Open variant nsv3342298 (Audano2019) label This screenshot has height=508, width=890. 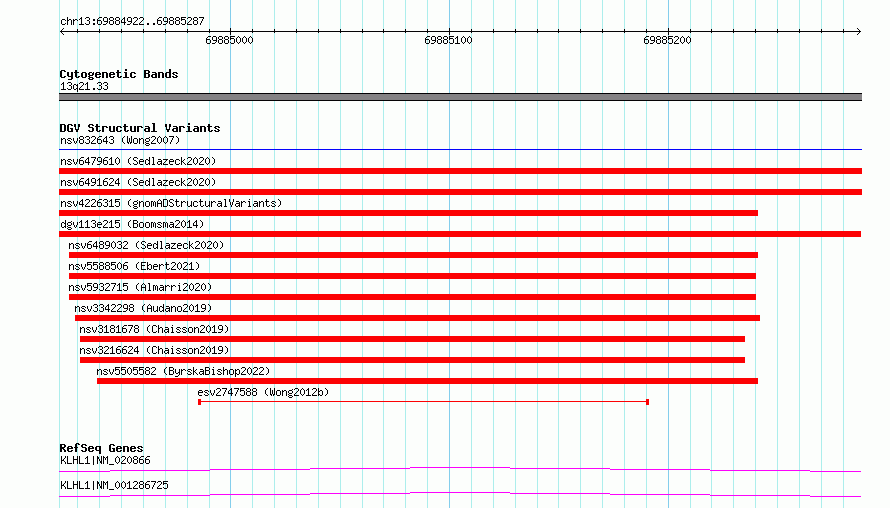pos(143,308)
